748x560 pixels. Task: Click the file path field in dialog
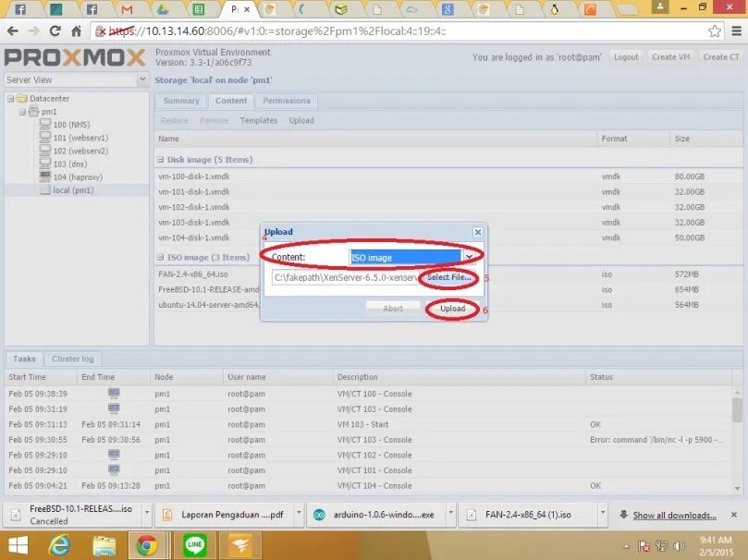pyautogui.click(x=346, y=277)
